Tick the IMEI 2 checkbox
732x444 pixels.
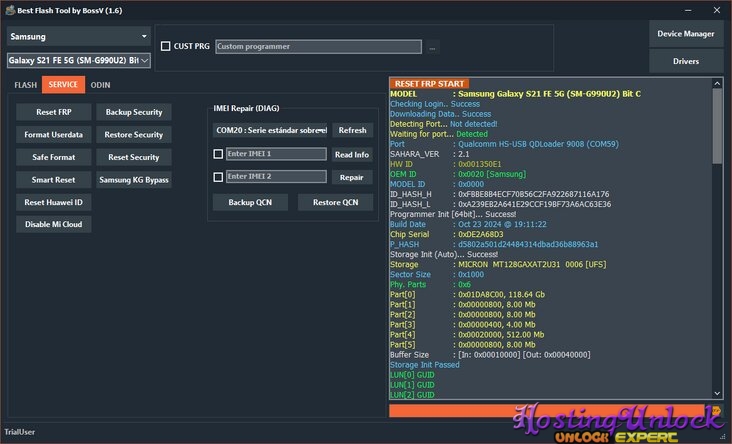point(218,177)
